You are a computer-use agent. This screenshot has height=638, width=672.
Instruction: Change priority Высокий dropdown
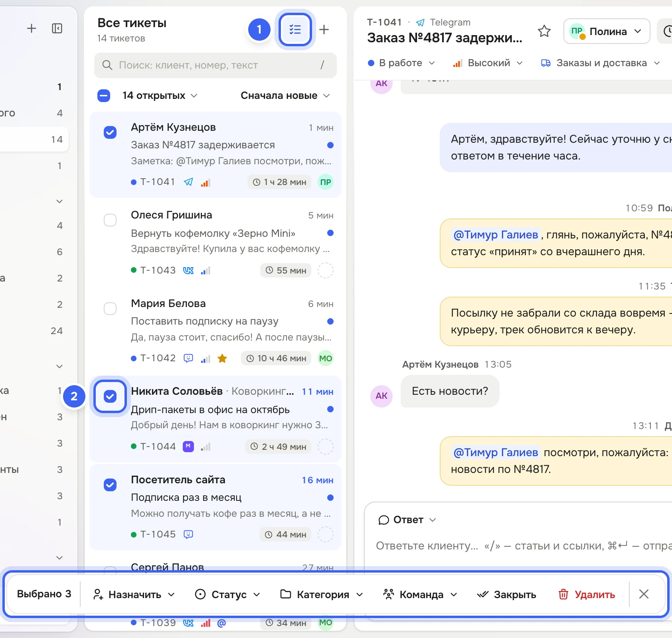(x=488, y=63)
